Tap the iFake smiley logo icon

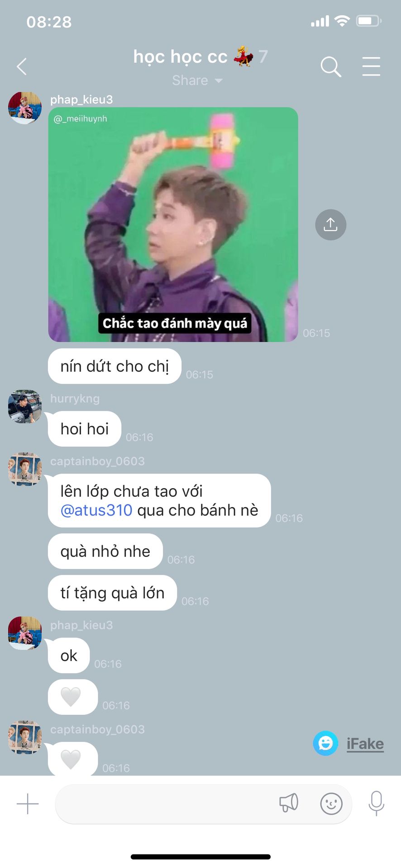[x=325, y=743]
